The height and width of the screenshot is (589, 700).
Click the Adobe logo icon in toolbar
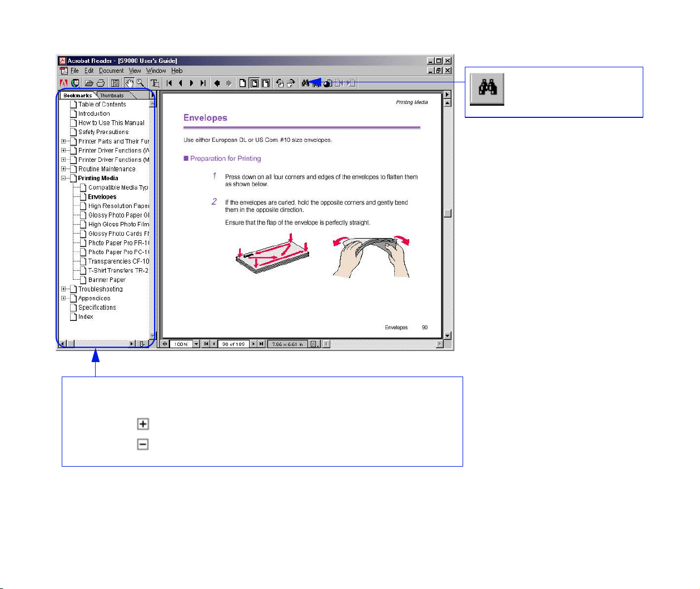coord(64,83)
